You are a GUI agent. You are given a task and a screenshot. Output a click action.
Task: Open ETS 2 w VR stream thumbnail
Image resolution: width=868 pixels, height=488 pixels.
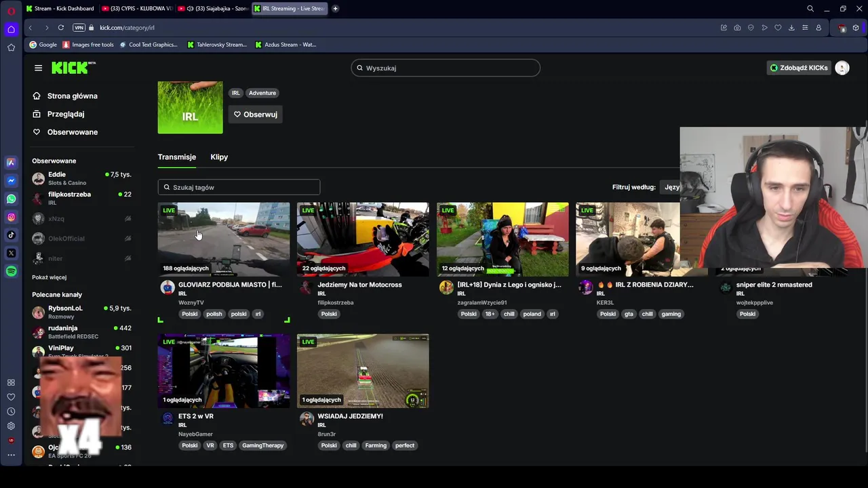[x=224, y=371]
